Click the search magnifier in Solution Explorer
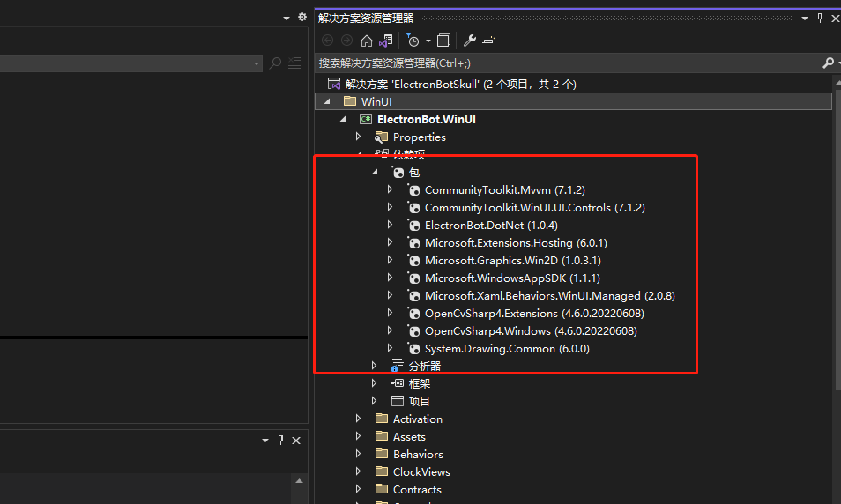This screenshot has height=504, width=841. pos(828,63)
